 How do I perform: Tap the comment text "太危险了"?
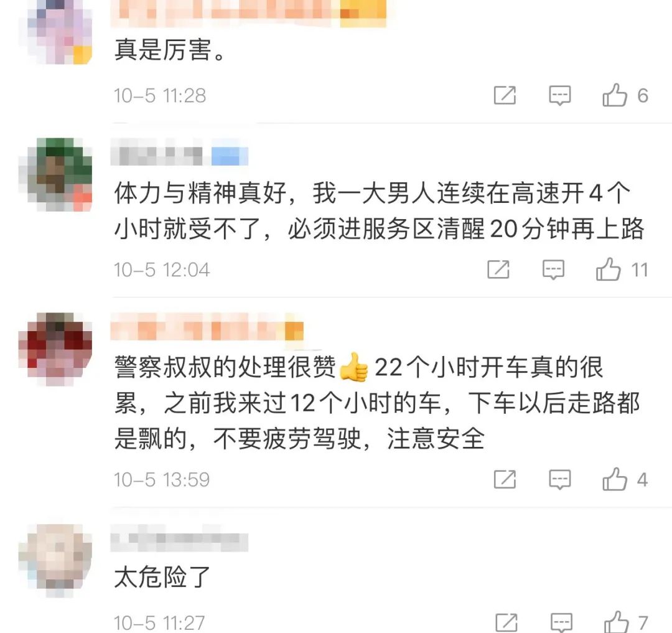coord(162,577)
